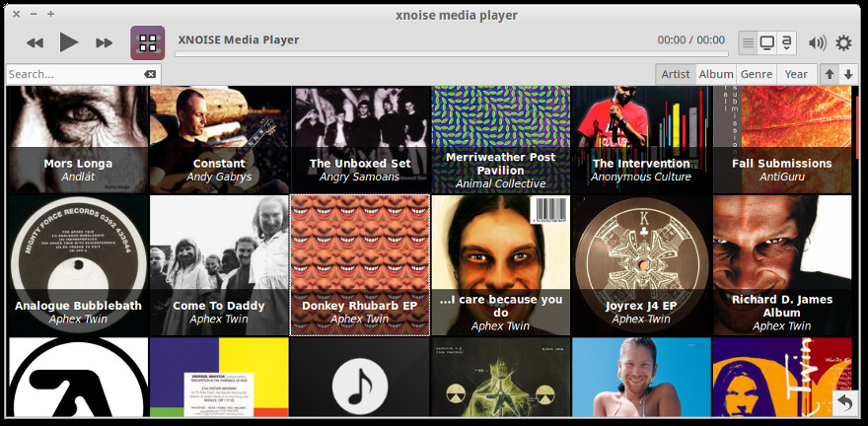Click the 00:00 / 00:00 time display

coord(690,39)
